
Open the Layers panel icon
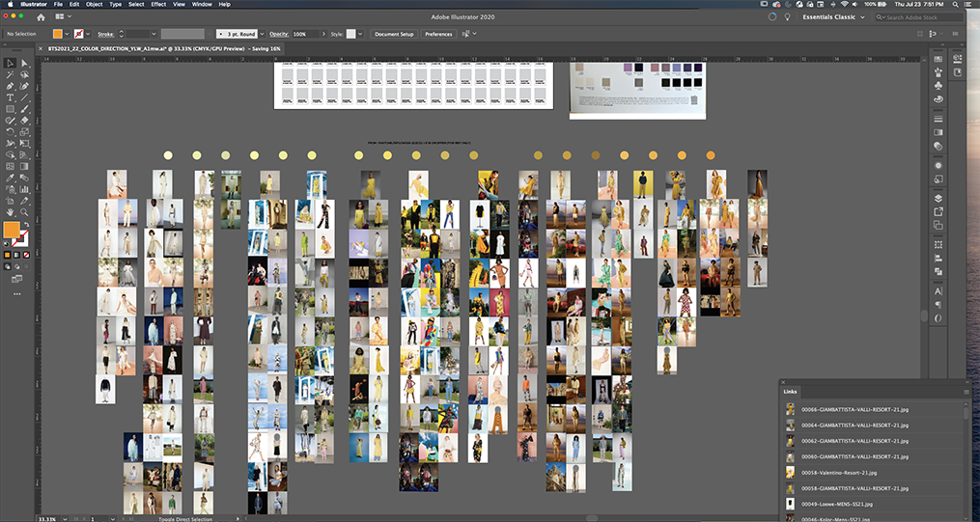click(x=938, y=199)
